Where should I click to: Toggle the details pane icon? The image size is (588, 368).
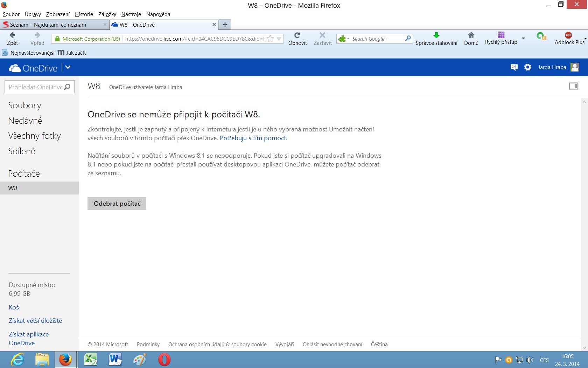point(574,86)
